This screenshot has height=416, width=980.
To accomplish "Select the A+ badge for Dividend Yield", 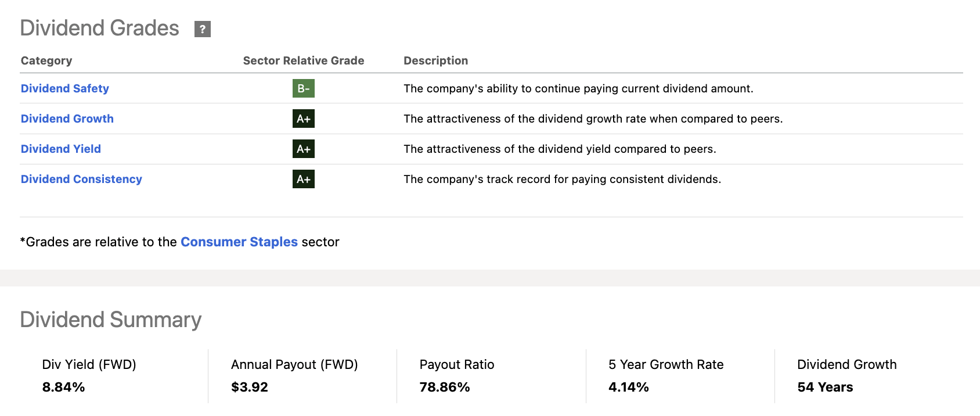I will click(303, 149).
